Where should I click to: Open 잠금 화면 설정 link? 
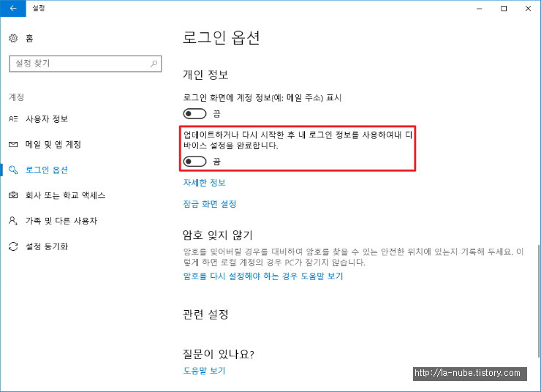pos(210,204)
